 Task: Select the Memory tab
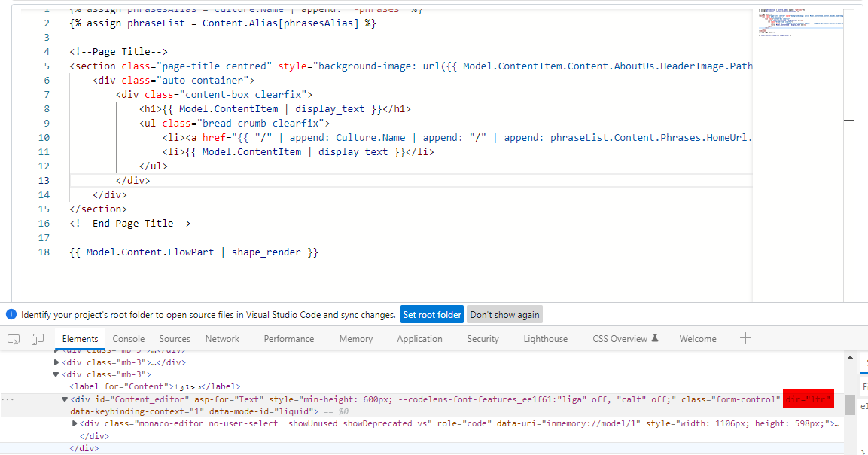pyautogui.click(x=355, y=338)
